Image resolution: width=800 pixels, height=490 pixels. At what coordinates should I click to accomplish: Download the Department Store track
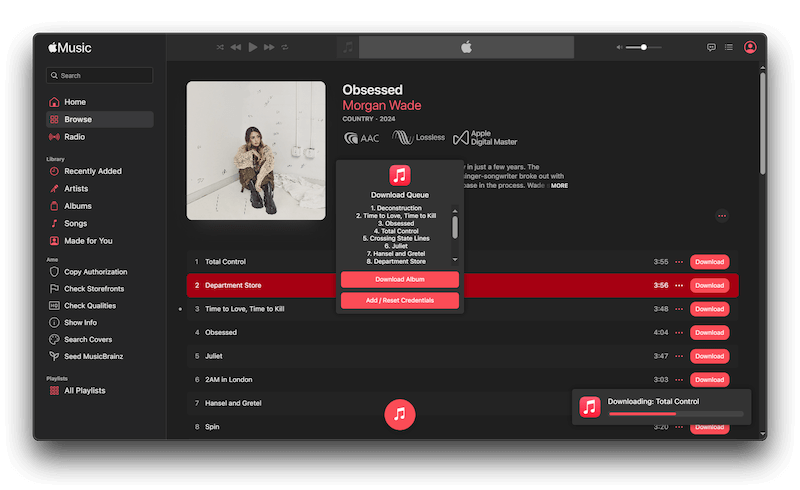tap(709, 285)
